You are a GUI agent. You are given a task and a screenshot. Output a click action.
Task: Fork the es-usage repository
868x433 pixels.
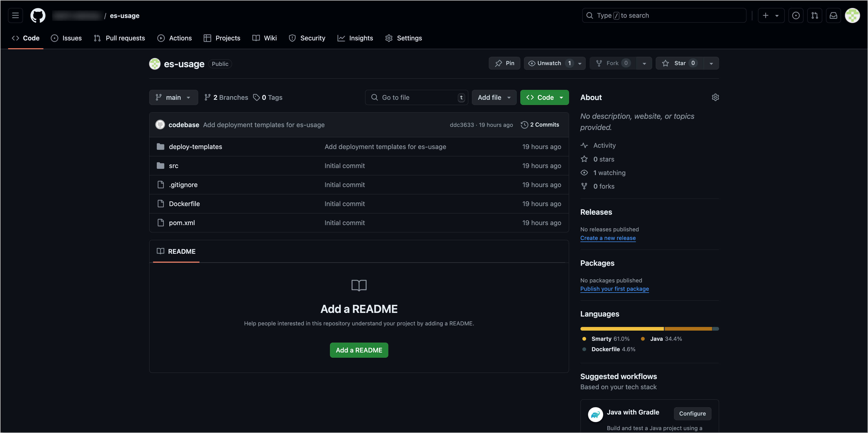click(613, 63)
